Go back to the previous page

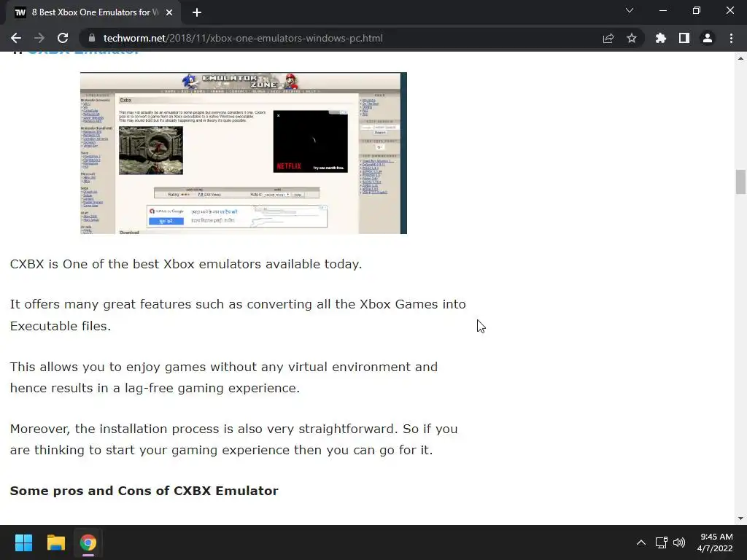pyautogui.click(x=16, y=38)
